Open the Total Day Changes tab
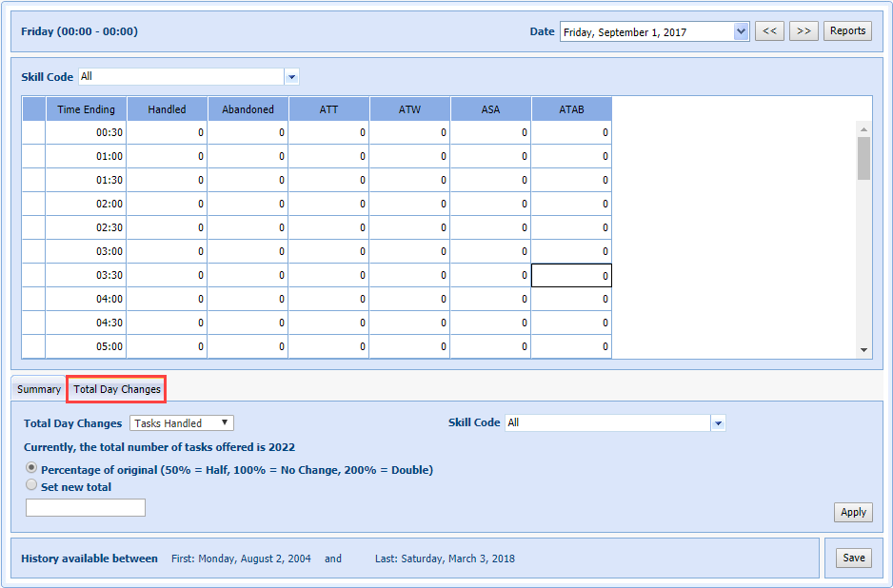This screenshot has height=588, width=893. pos(117,389)
